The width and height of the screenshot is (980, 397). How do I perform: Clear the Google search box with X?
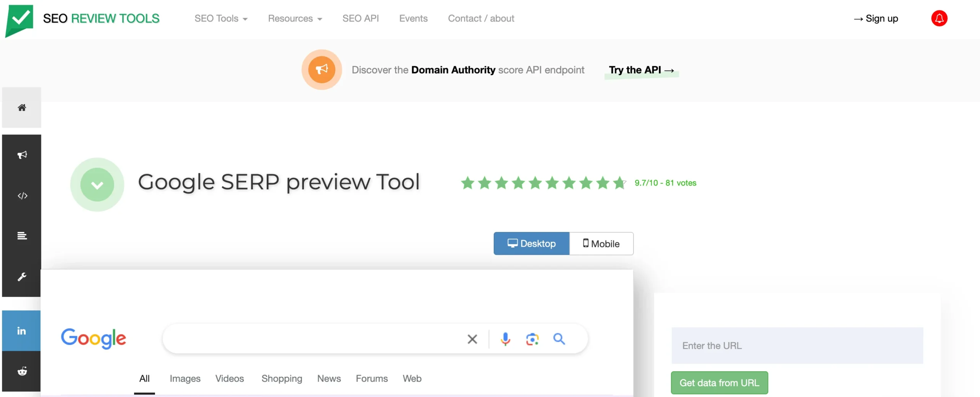[x=472, y=339]
